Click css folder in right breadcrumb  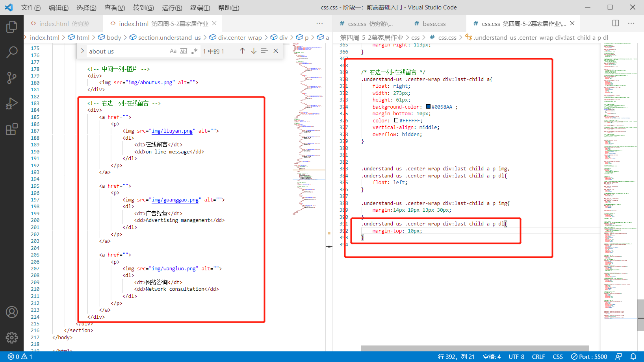[416, 37]
